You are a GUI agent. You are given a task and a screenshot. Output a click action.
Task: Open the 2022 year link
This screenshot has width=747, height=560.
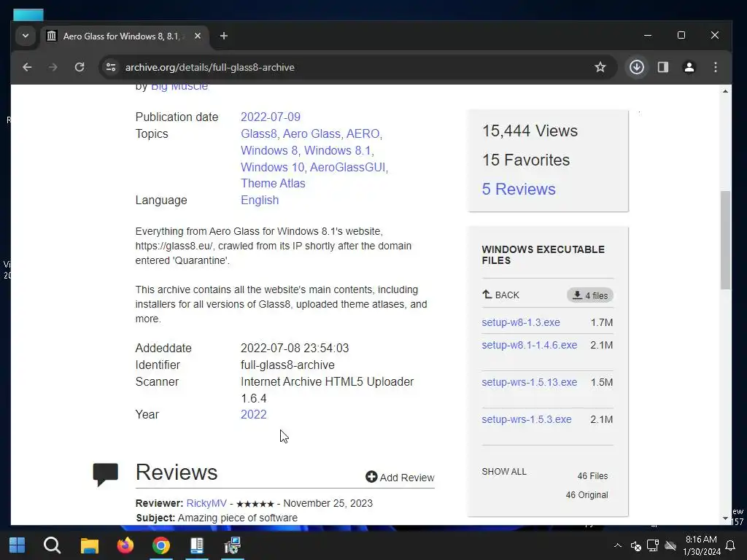pos(253,415)
